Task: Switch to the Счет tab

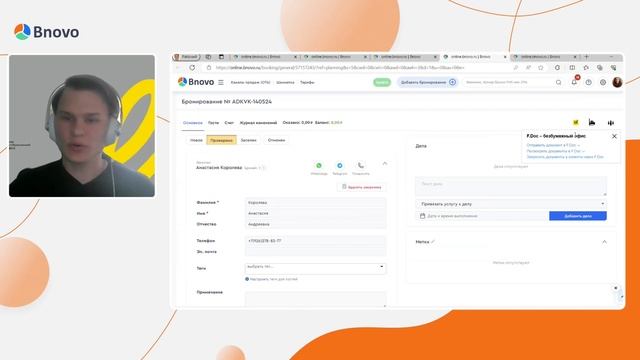Action: [x=229, y=122]
